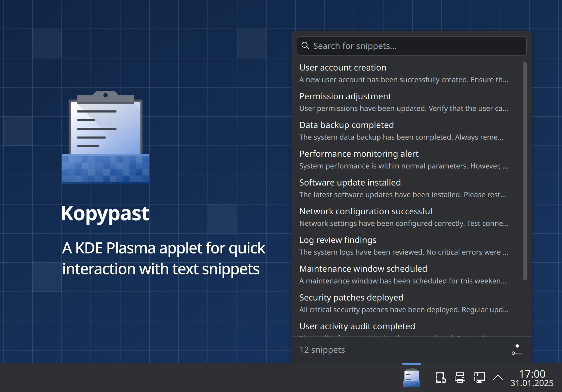Open the disk storage tray icon
Image resolution: width=562 pixels, height=392 pixels.
coord(440,378)
